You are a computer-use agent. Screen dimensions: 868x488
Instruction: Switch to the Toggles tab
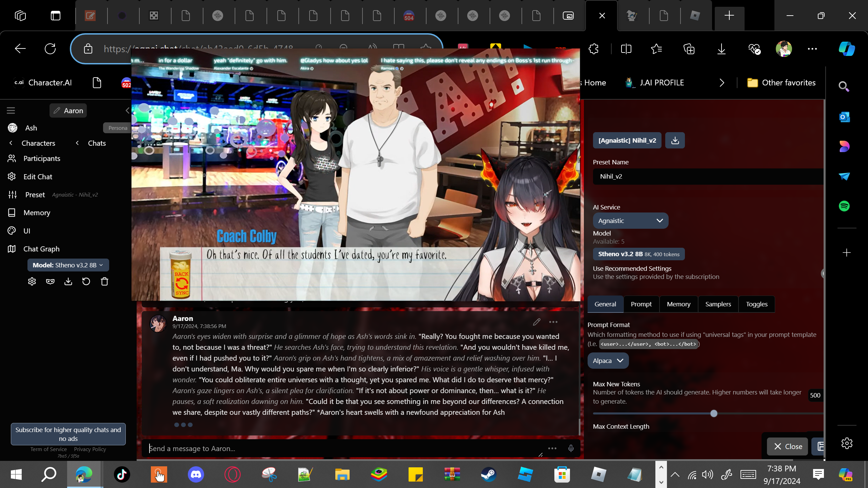coord(756,304)
